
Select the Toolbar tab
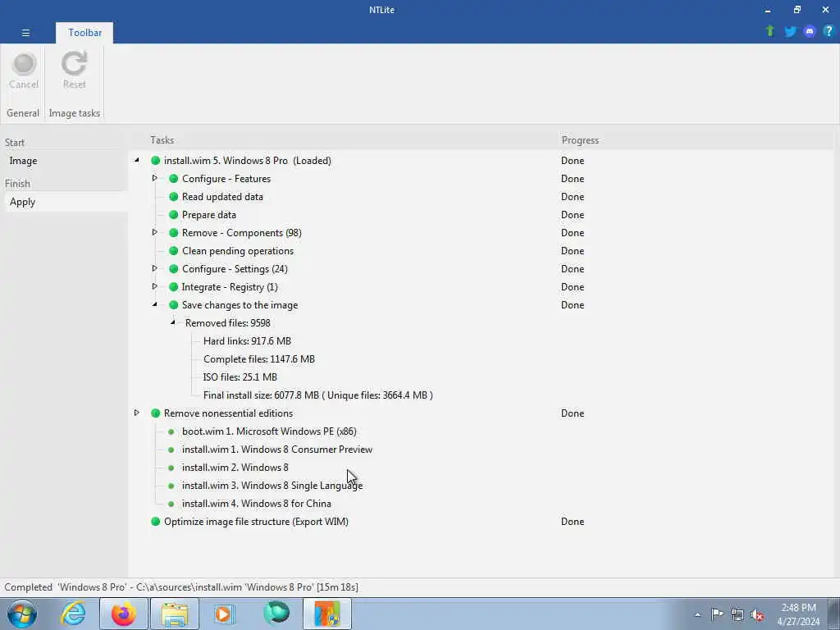(x=84, y=33)
